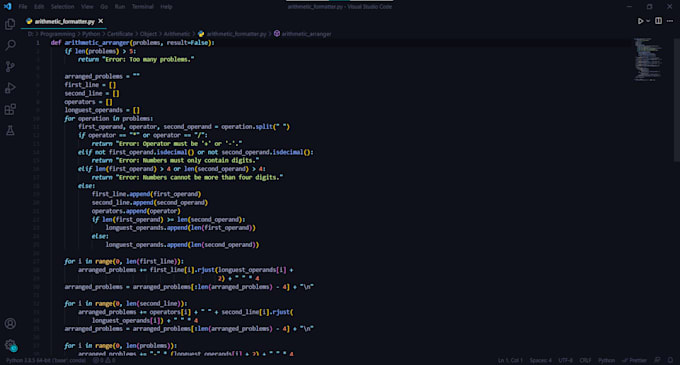
Task: Open the Accounts menu icon
Action: click(x=10, y=323)
